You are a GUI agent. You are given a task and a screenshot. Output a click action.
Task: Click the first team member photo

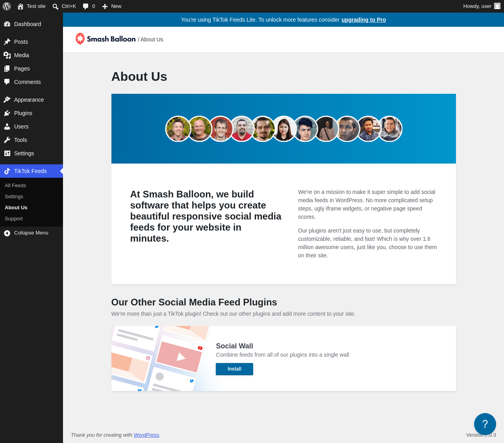tap(178, 128)
